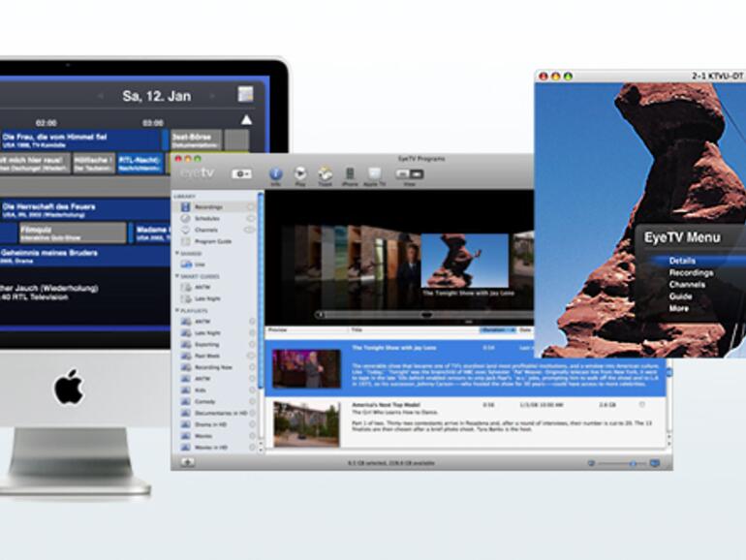
Task: Click the Recordings disk icon in sidebar
Action: point(186,207)
